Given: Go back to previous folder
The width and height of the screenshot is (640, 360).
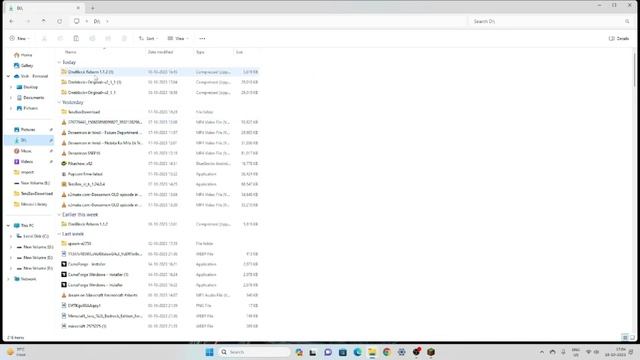Looking at the screenshot, I should 12,21.
